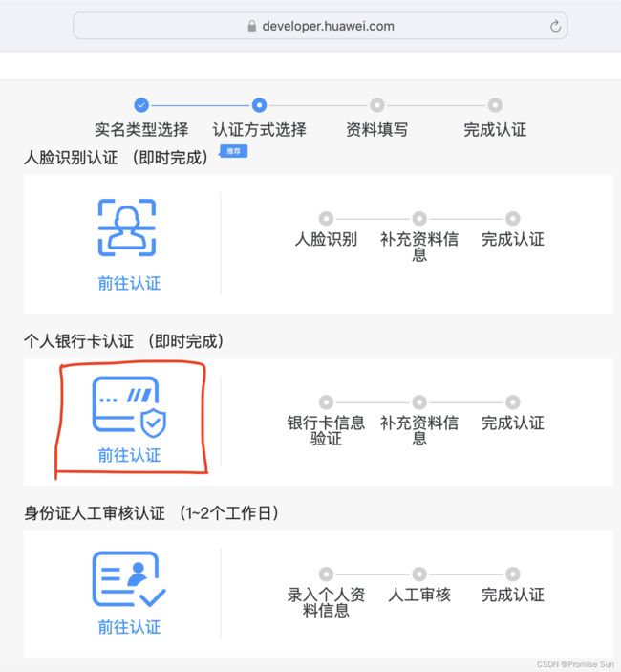Click the 录入个人资料信息 sub-step label

(326, 602)
